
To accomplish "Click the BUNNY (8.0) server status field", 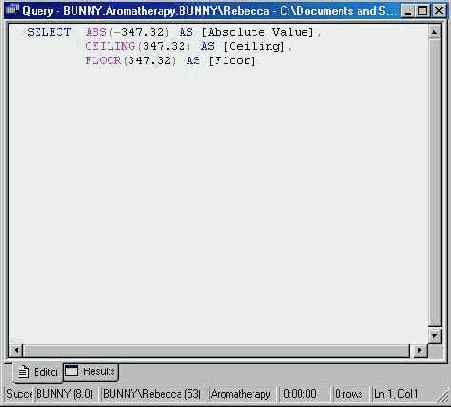I will 64,394.
